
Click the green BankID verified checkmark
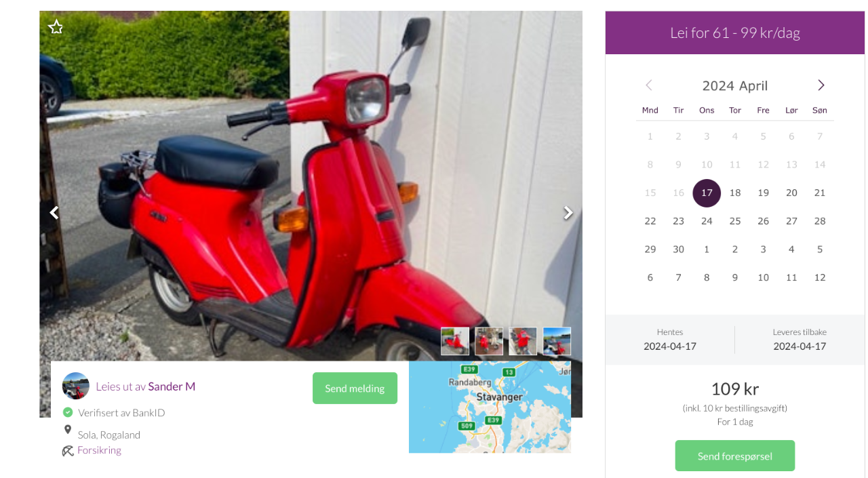(68, 412)
